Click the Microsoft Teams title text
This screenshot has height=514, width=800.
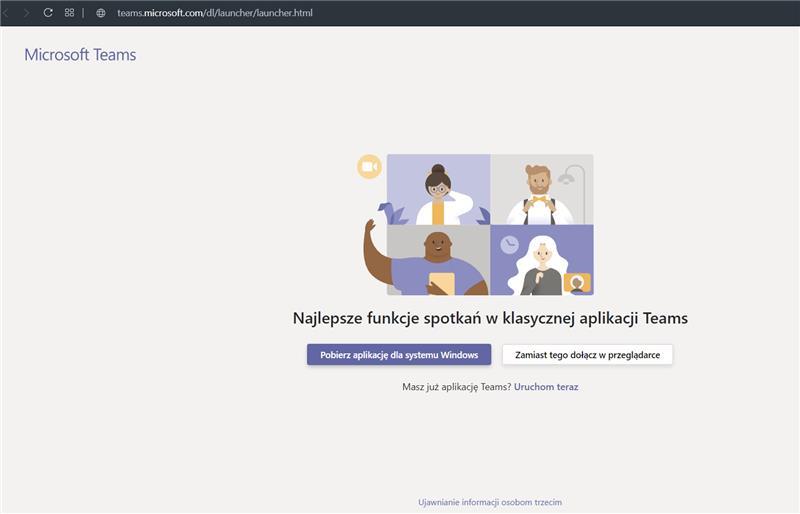[x=80, y=55]
